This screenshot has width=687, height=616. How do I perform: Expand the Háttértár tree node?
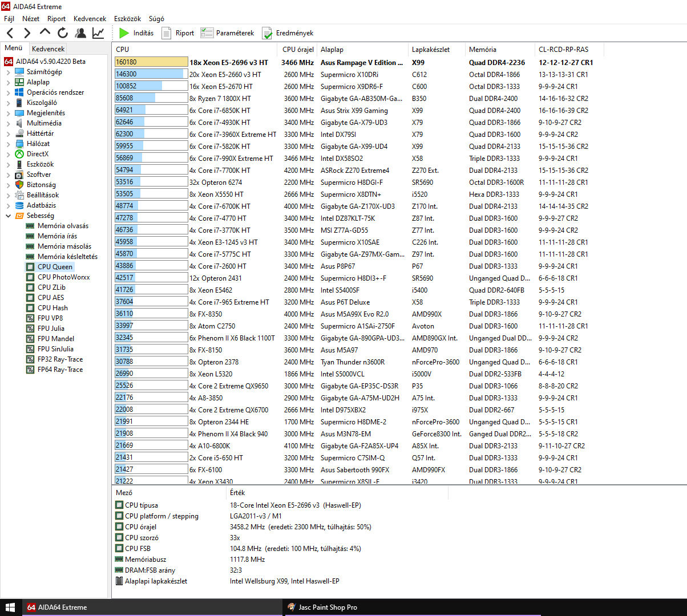[8, 133]
